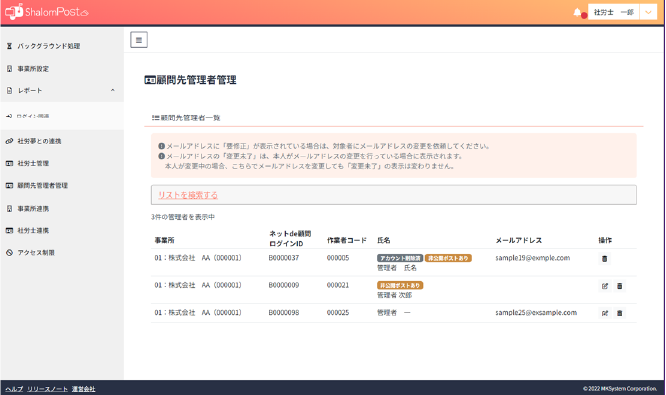Click the 事業所 column header
The width and height of the screenshot is (666, 395).
(x=164, y=240)
